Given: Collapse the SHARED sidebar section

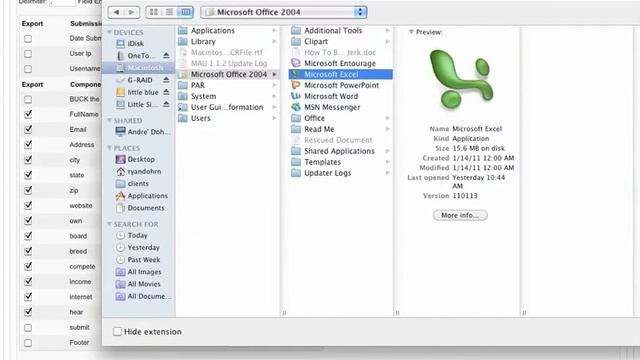Looking at the screenshot, I should [x=109, y=120].
